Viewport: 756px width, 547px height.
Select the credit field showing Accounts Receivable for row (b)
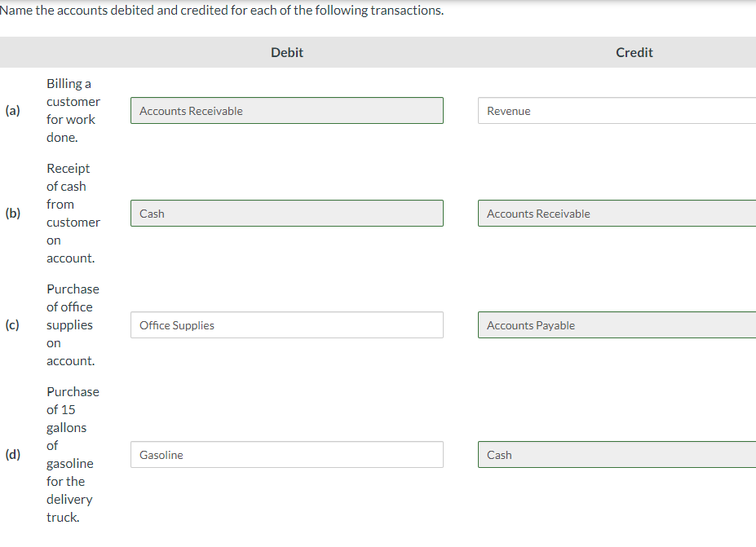(x=617, y=213)
